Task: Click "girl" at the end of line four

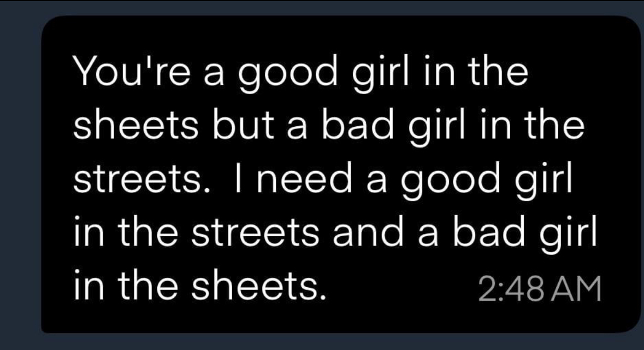Action: 568,235
